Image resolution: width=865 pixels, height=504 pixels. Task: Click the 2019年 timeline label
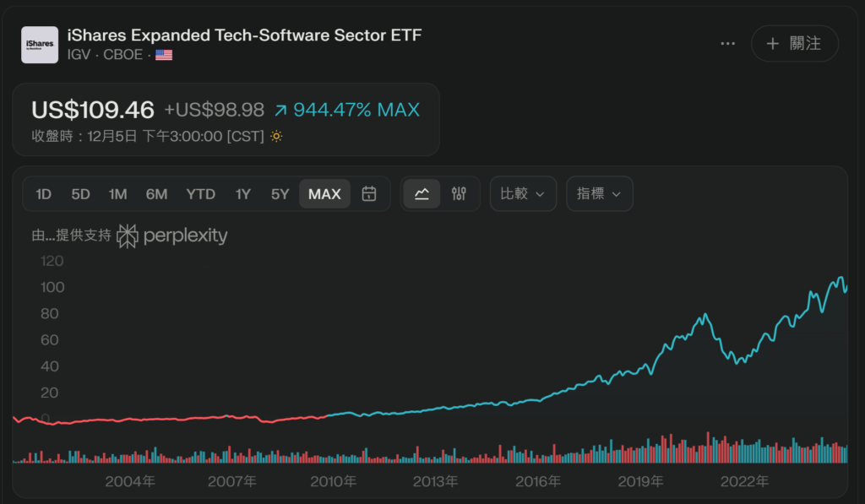point(639,482)
